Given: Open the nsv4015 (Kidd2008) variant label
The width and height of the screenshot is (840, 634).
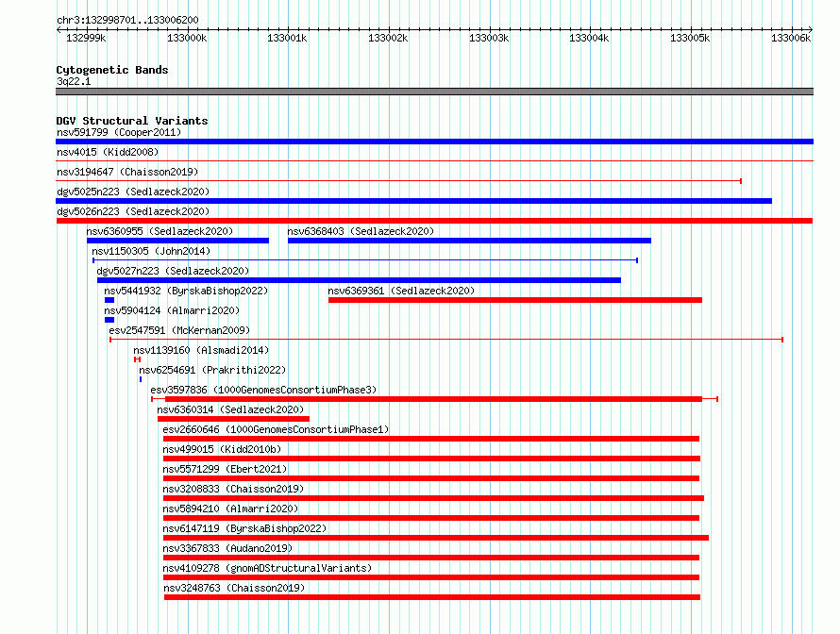Looking at the screenshot, I should [108, 152].
